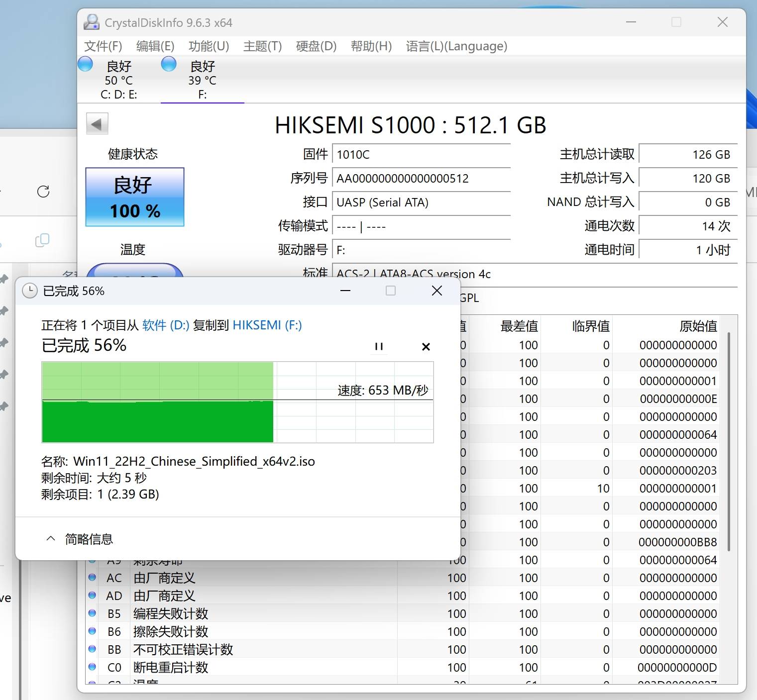Select the blue status orb for F: disk
Image resolution: width=757 pixels, height=700 pixels.
click(169, 64)
